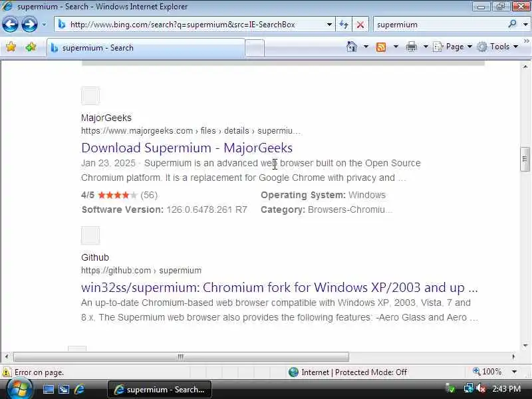Open the 'Download Supermium - MajorGeeks' link
Screen dimensions: 532x399
[x=187, y=148]
